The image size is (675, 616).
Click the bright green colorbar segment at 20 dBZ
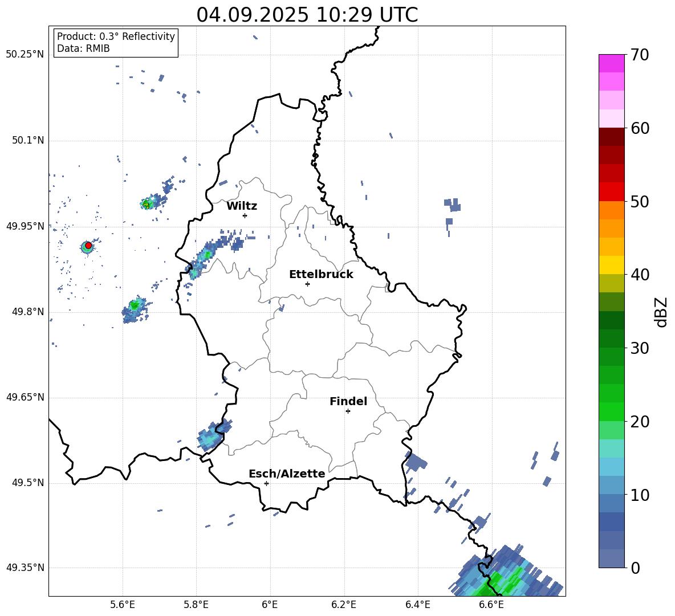[611, 411]
